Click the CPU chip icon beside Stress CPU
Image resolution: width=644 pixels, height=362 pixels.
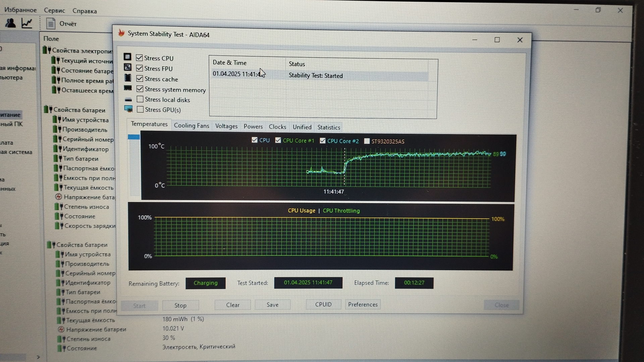click(127, 57)
